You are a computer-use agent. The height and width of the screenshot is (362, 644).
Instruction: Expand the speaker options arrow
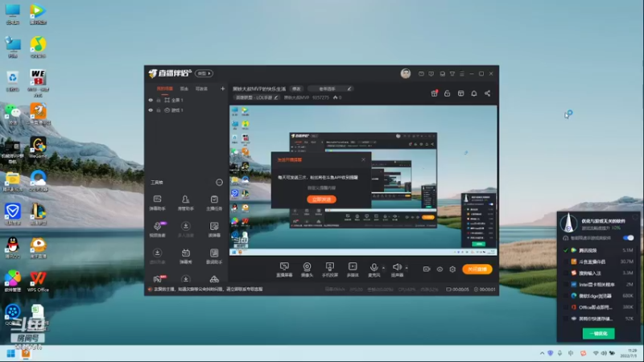[407, 268]
